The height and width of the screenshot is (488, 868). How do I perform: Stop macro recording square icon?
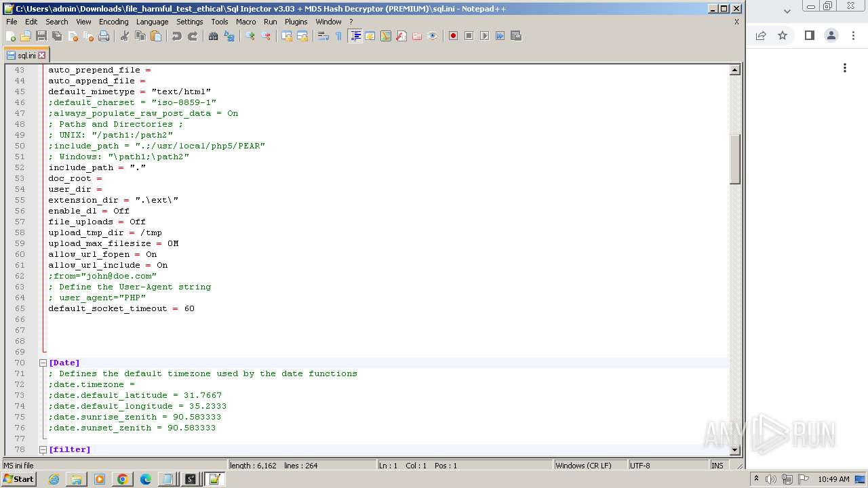coord(469,36)
